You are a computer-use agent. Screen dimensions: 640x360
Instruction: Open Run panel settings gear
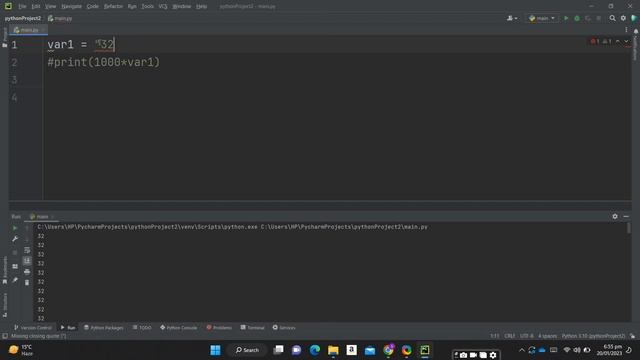click(615, 216)
